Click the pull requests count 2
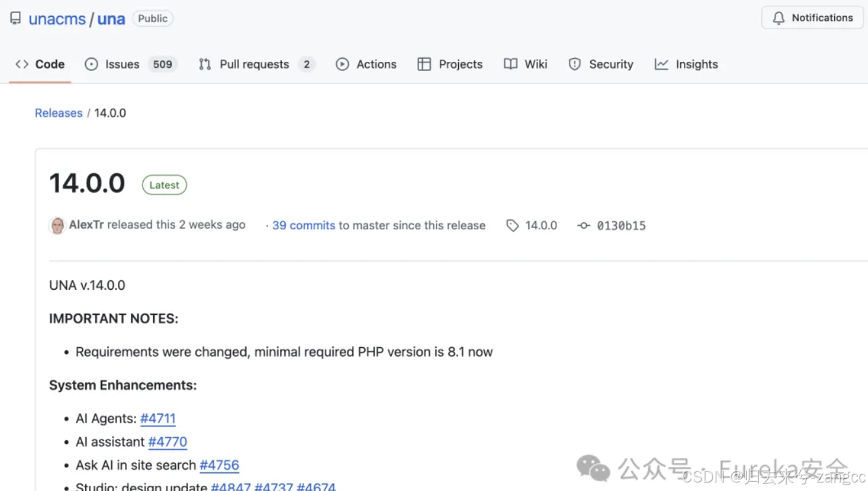Image resolution: width=868 pixels, height=491 pixels. [306, 64]
